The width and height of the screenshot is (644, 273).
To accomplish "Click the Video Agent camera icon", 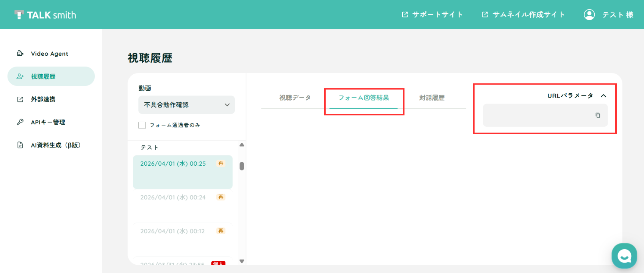I will point(20,53).
